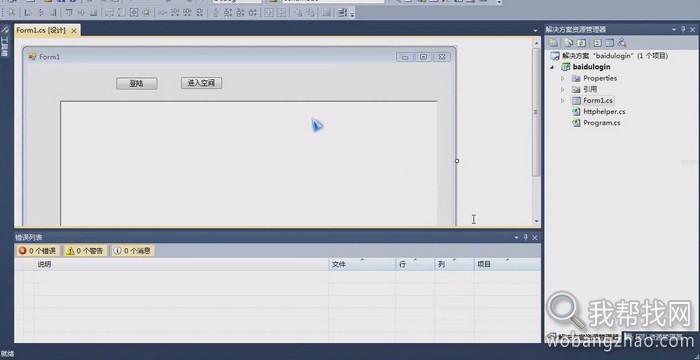The height and width of the screenshot is (360, 700).
Task: Click the Align Tops layout icon
Action: coord(68,13)
